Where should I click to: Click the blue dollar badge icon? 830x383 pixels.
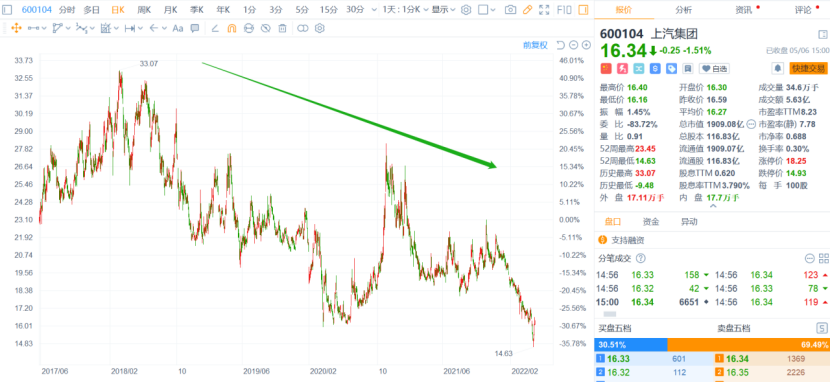[x=655, y=68]
